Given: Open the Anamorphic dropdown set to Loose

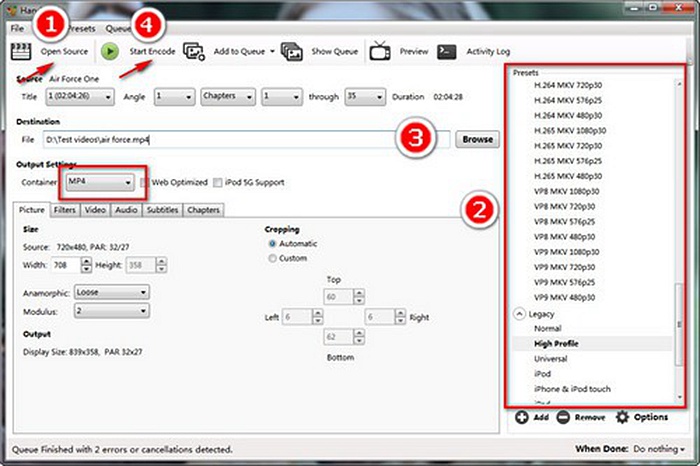Looking at the screenshot, I should 112,292.
